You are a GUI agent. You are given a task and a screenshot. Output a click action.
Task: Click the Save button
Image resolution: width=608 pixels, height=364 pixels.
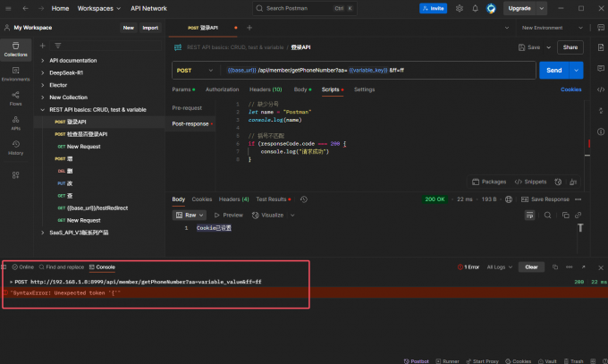[529, 47]
